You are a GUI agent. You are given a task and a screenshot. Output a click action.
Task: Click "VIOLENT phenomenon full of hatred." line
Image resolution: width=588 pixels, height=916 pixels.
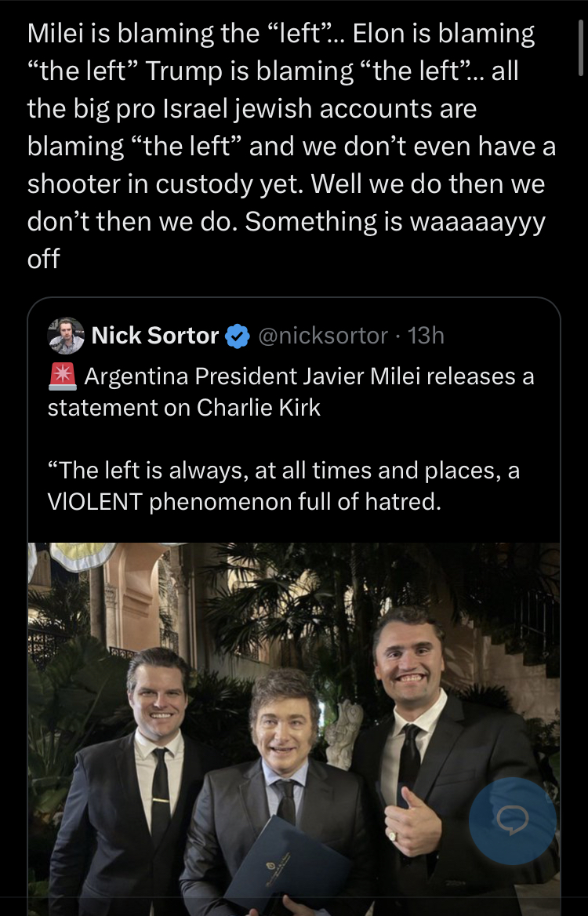[x=245, y=502]
